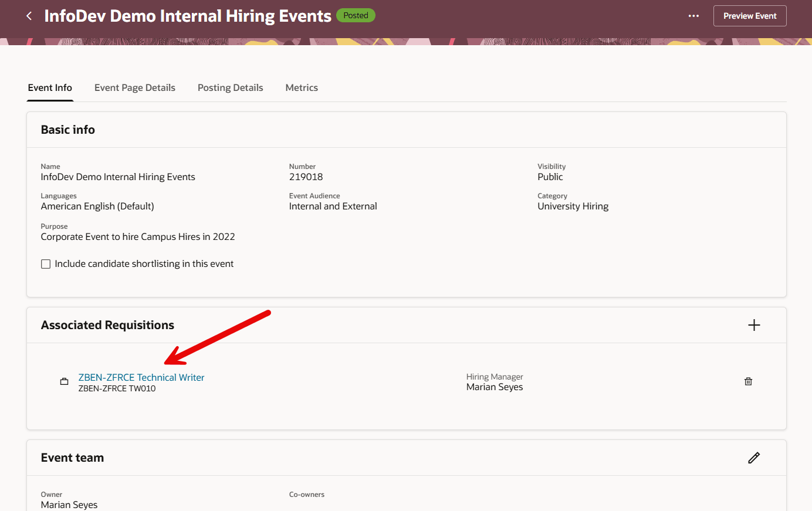Click the purpose text about Campus Hires
The width and height of the screenshot is (812, 511).
[138, 237]
